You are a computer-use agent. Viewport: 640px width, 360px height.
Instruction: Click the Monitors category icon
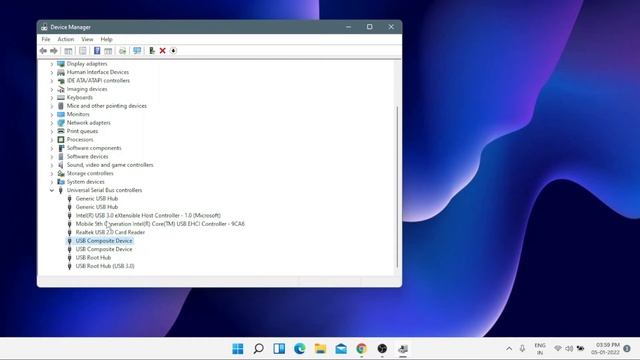point(61,114)
